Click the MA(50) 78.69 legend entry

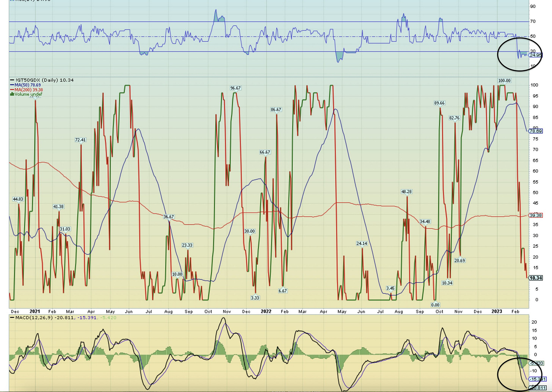point(25,85)
